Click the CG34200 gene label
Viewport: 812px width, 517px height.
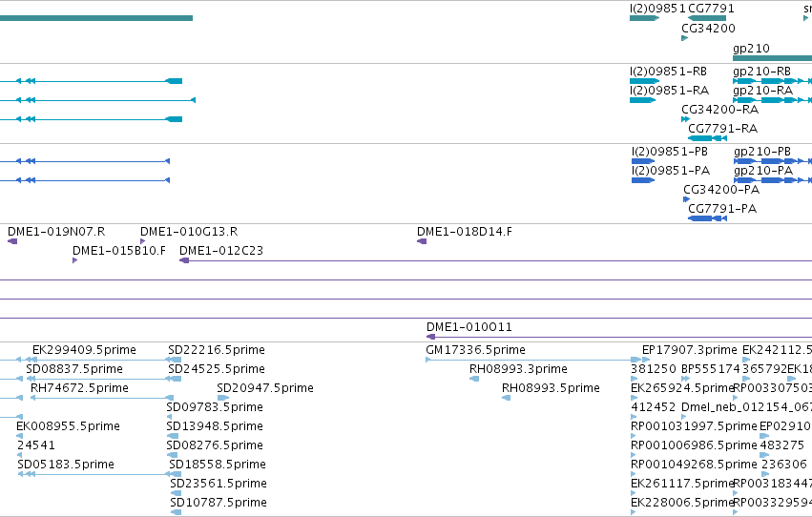tap(708, 28)
